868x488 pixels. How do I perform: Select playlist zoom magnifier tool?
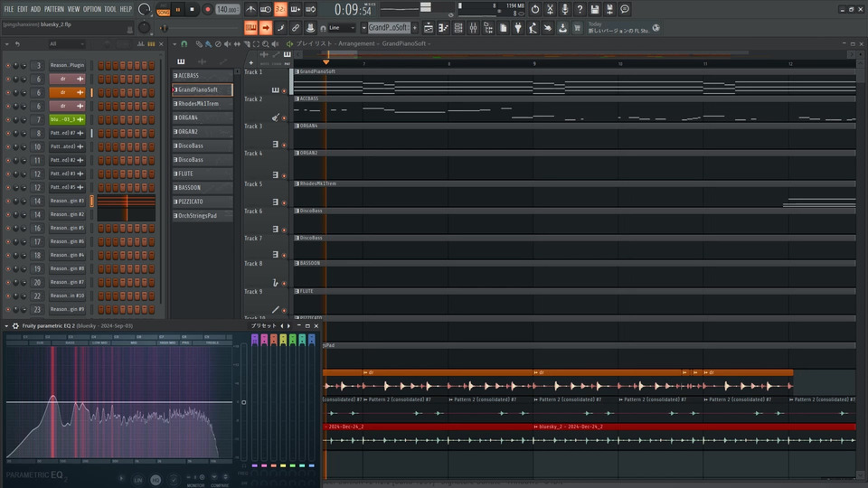(x=266, y=43)
